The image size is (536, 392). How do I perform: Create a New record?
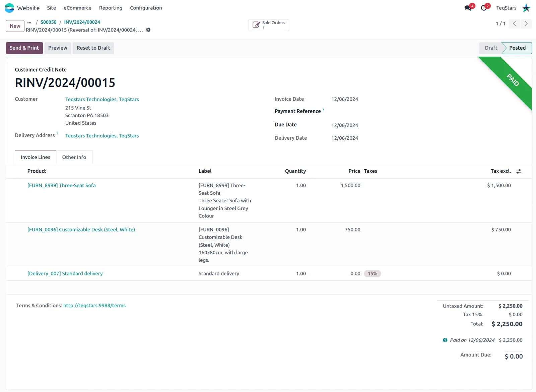coord(15,26)
